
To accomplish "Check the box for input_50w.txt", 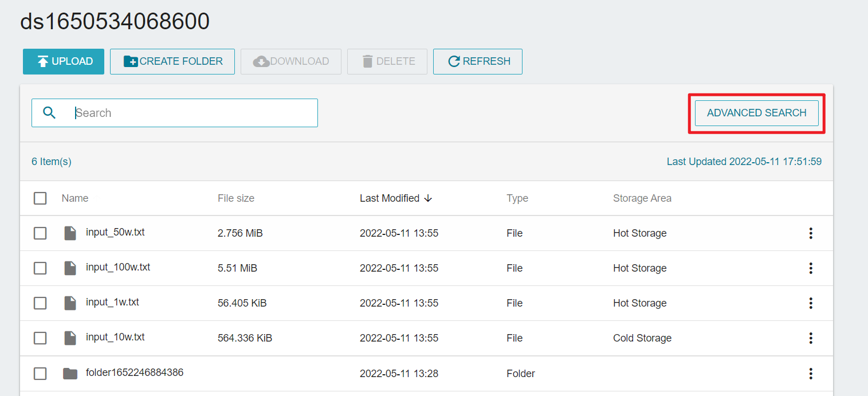I will point(40,233).
